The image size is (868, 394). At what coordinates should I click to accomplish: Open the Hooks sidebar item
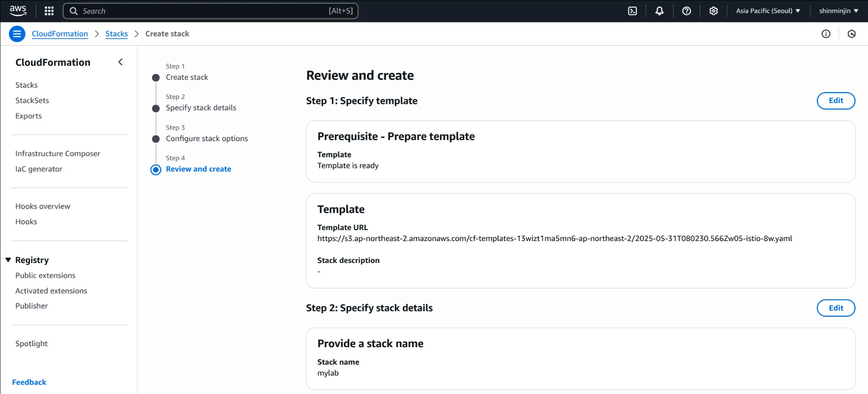26,222
